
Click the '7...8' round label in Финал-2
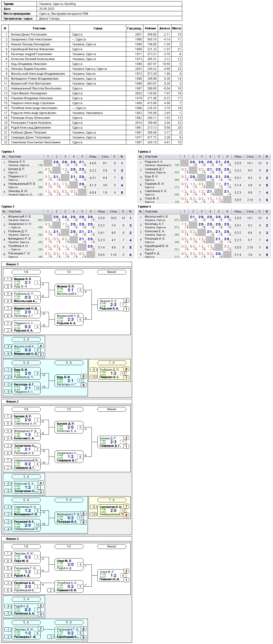pos(112,500)
